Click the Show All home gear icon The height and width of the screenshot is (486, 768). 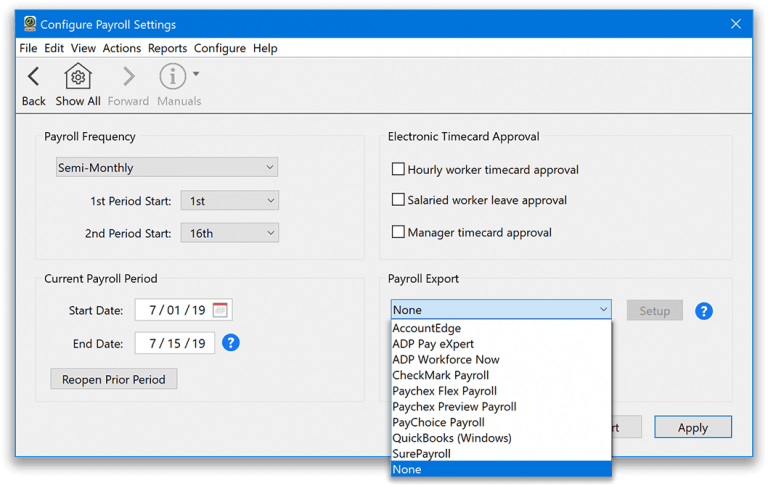coord(78,76)
